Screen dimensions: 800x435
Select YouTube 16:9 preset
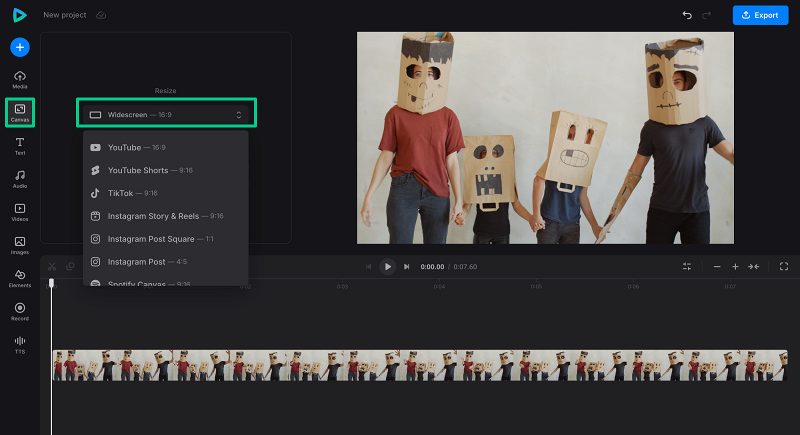click(x=166, y=147)
